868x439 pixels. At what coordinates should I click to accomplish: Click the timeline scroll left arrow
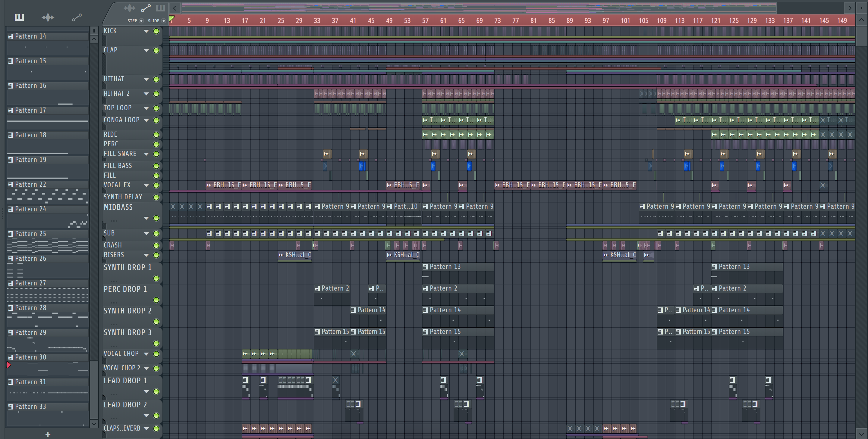(x=175, y=8)
